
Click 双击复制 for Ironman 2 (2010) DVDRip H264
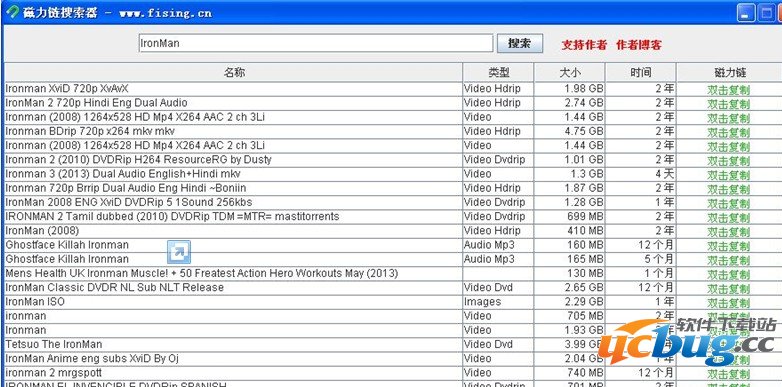(x=728, y=161)
